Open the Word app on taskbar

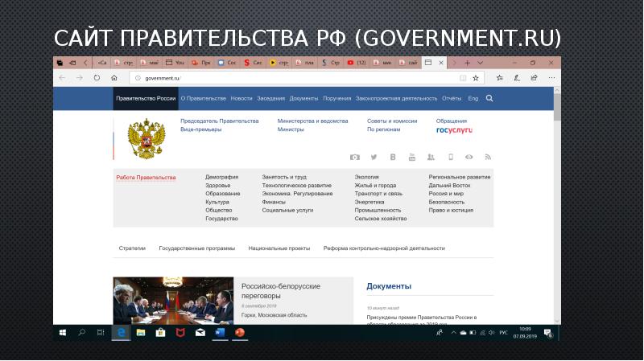tap(220, 333)
